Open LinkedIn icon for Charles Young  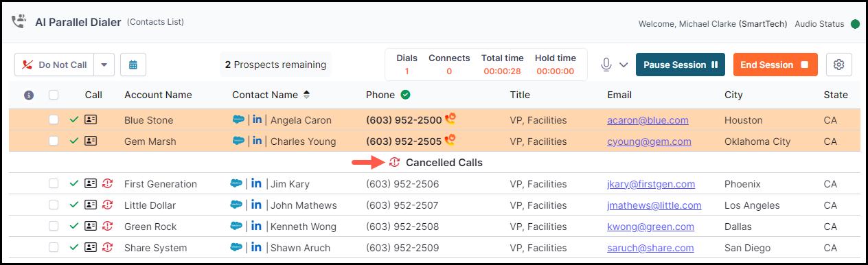coord(258,141)
